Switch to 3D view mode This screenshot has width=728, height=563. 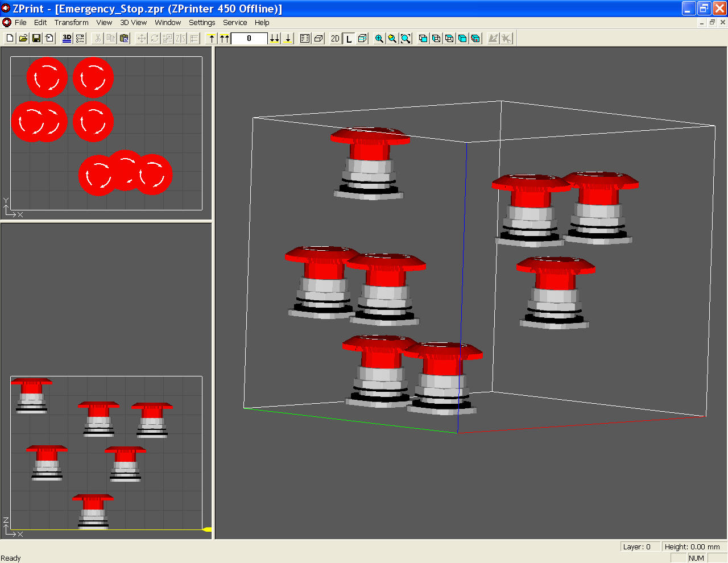(x=66, y=38)
